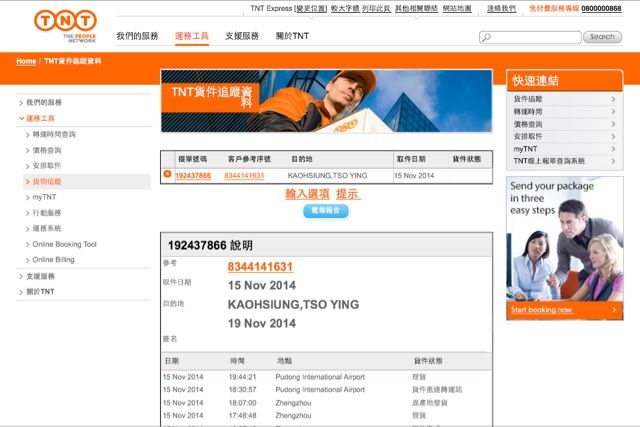Viewport: 640px width, 427px height.
Task: Open 安排取件 in the quick links panel
Action: coord(528,136)
